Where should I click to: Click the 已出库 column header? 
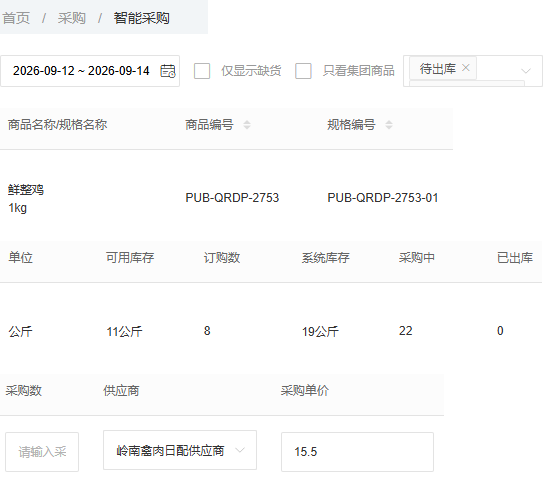pos(515,258)
